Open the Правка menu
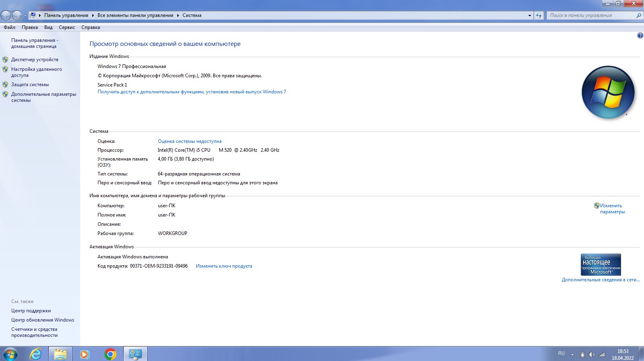This screenshot has width=644, height=361. click(30, 27)
